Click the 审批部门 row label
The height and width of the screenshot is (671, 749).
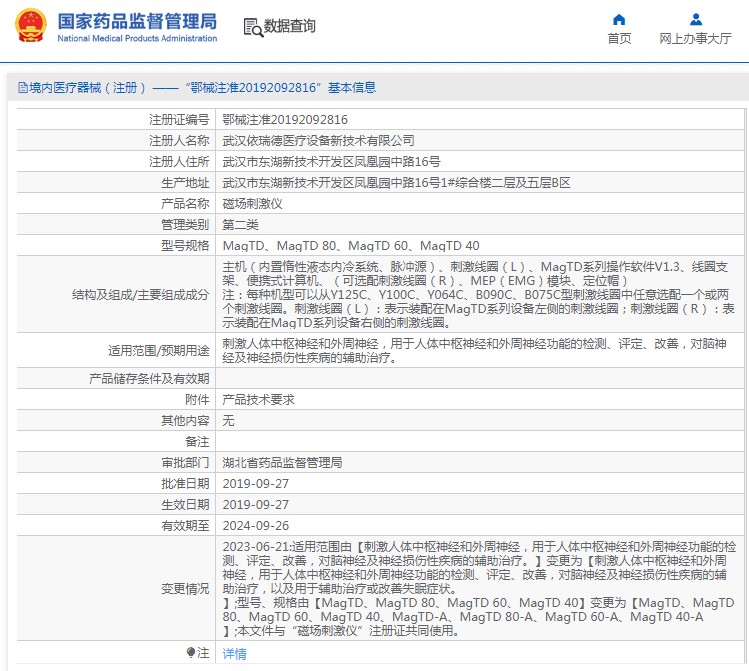tap(185, 462)
